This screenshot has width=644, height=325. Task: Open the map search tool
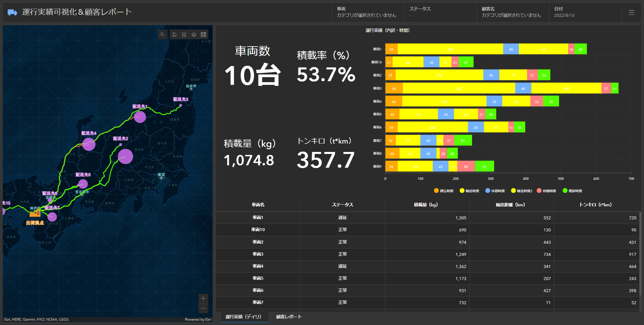pyautogui.click(x=162, y=35)
